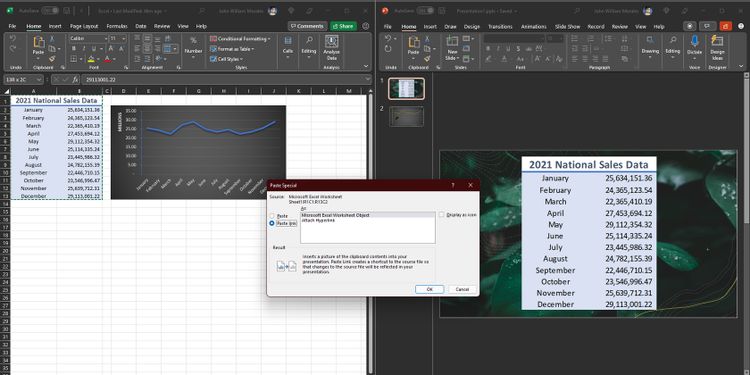Click OK in Paste Special dialog
750x375 pixels.
point(430,289)
